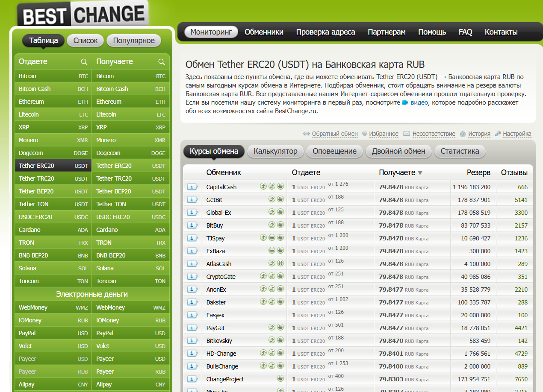Viewport: 543px width, 392px height.
Task: Open the info icon for ChangeProject
Action: pyautogui.click(x=192, y=379)
